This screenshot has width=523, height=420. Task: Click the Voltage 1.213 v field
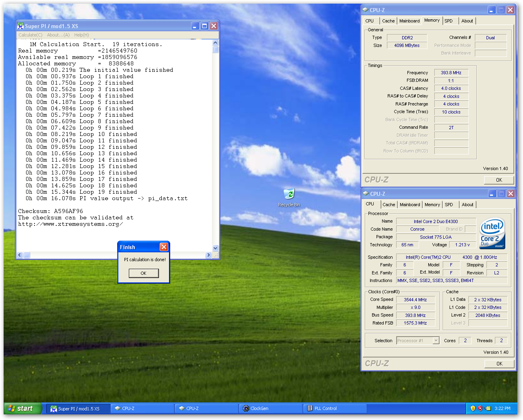point(462,245)
